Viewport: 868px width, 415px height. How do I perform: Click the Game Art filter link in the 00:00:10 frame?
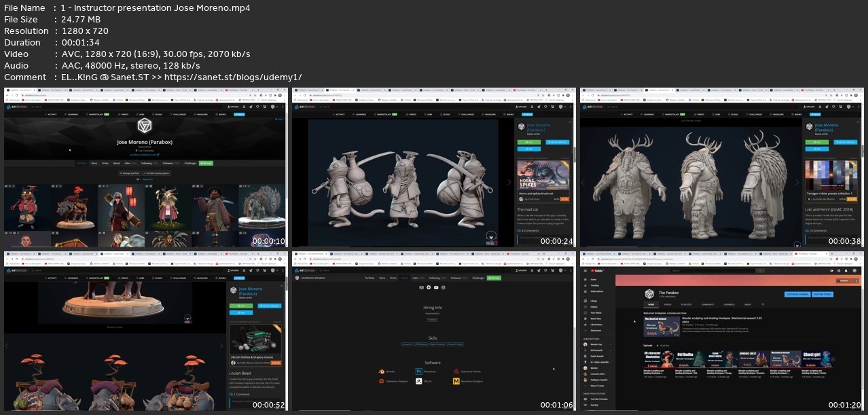pos(147,179)
